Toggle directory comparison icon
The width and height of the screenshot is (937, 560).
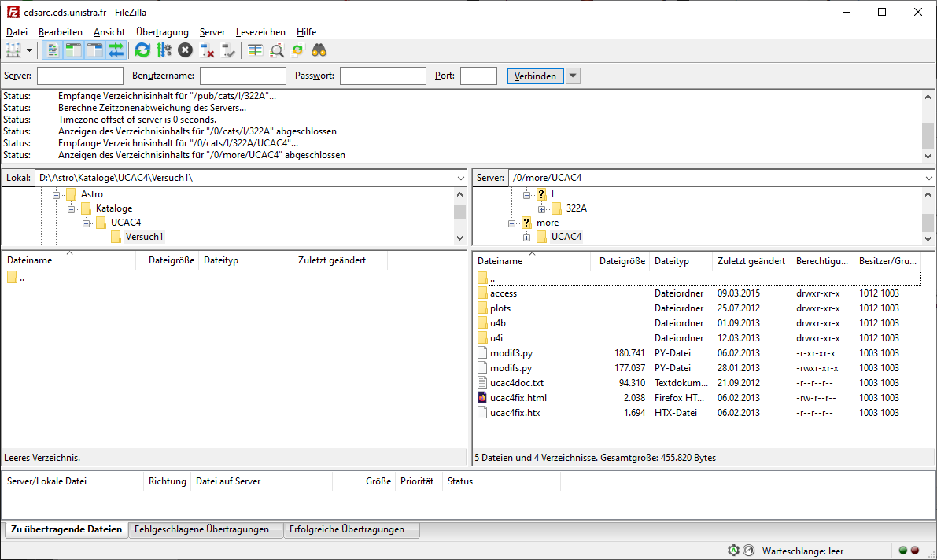[277, 51]
